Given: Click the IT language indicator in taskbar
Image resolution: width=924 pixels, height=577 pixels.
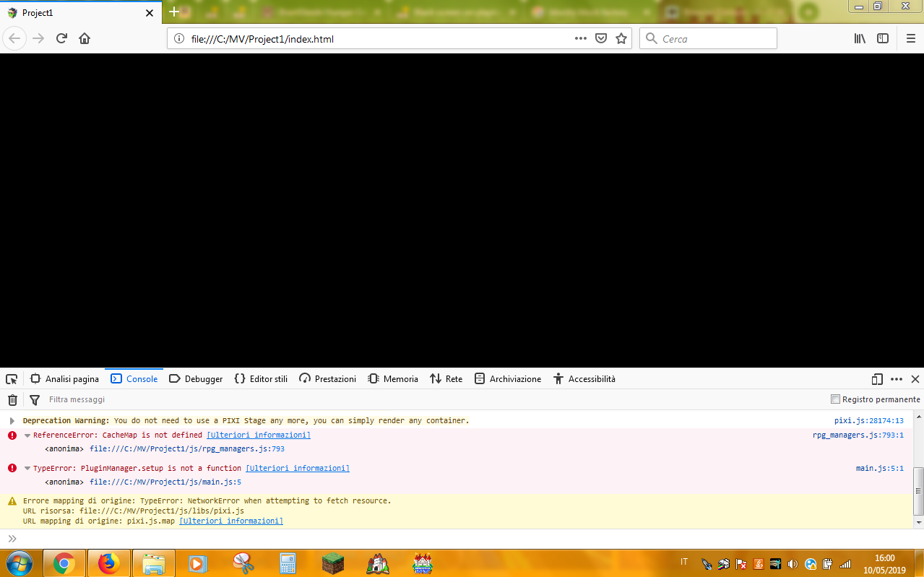Looking at the screenshot, I should (x=684, y=561).
